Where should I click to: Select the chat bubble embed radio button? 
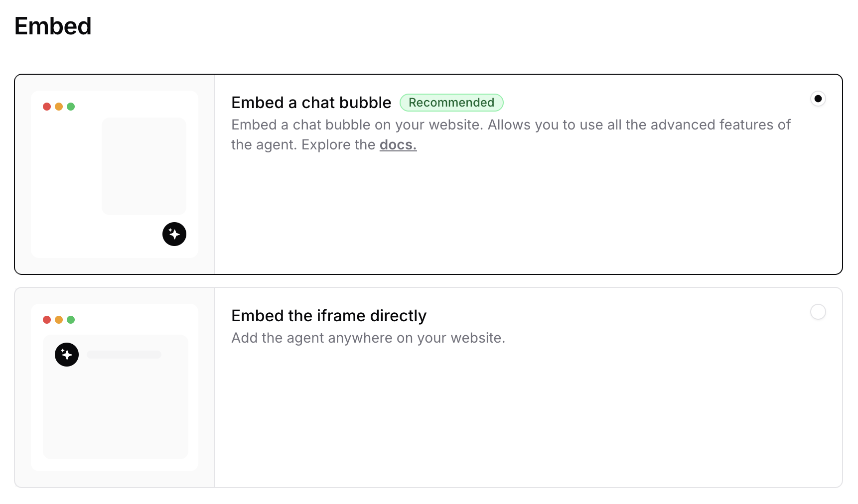[x=818, y=99]
